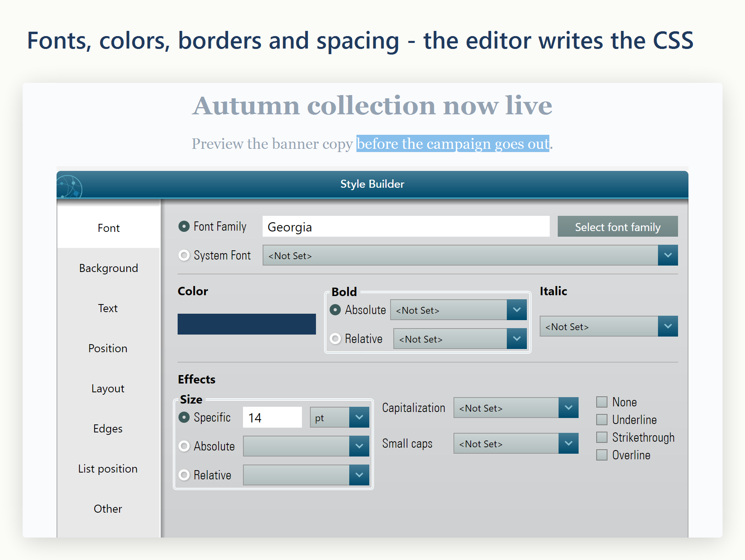The height and width of the screenshot is (560, 745).
Task: Click the dark blue Color swatch
Action: (x=247, y=324)
